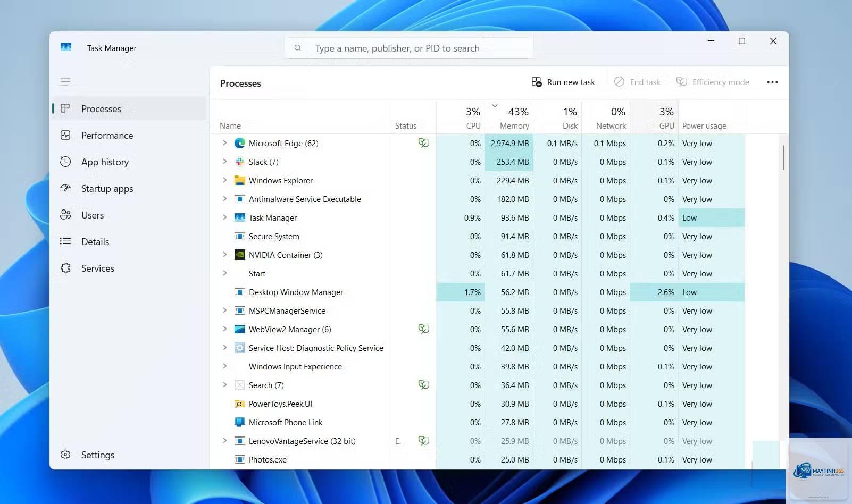Select the Desktop Window Manager 2.6% GPU cell

pyautogui.click(x=654, y=292)
